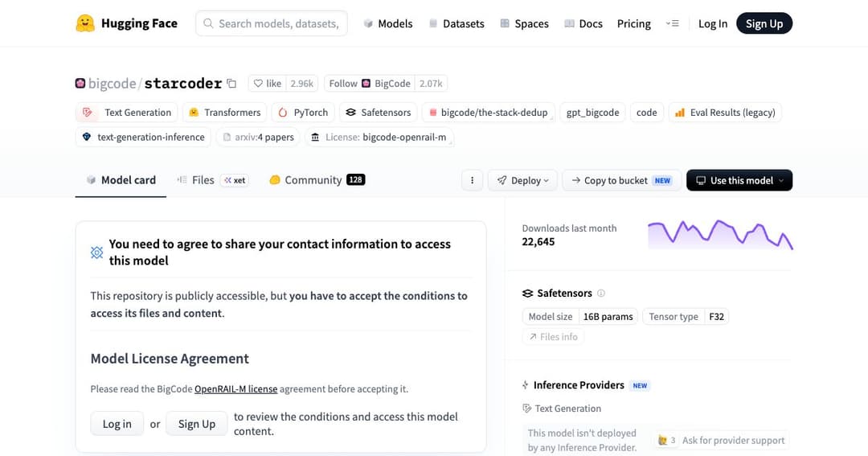
Task: Click Sign Up button in license box
Action: 197,424
